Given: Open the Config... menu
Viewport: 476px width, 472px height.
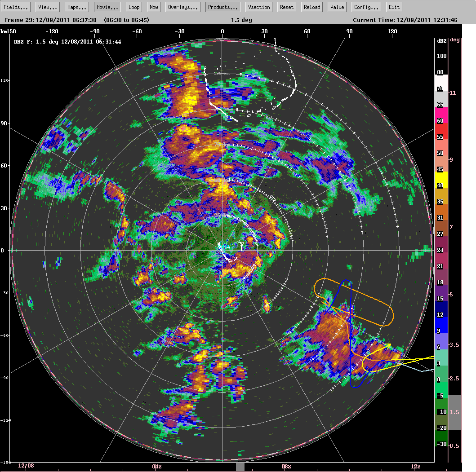Looking at the screenshot, I should (366, 7).
